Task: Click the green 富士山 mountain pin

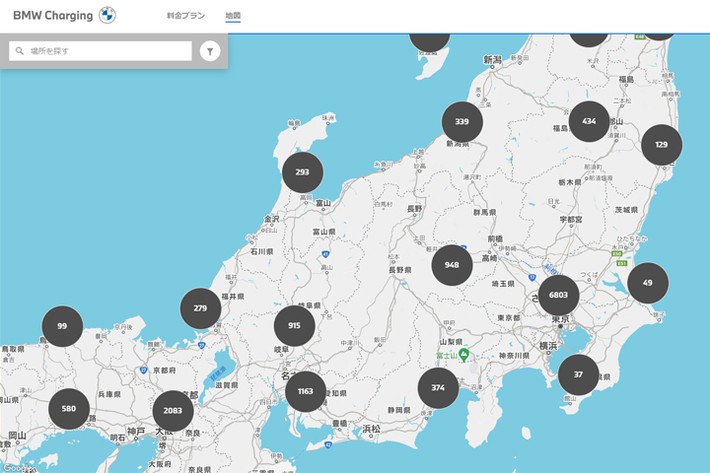Action: [464, 355]
